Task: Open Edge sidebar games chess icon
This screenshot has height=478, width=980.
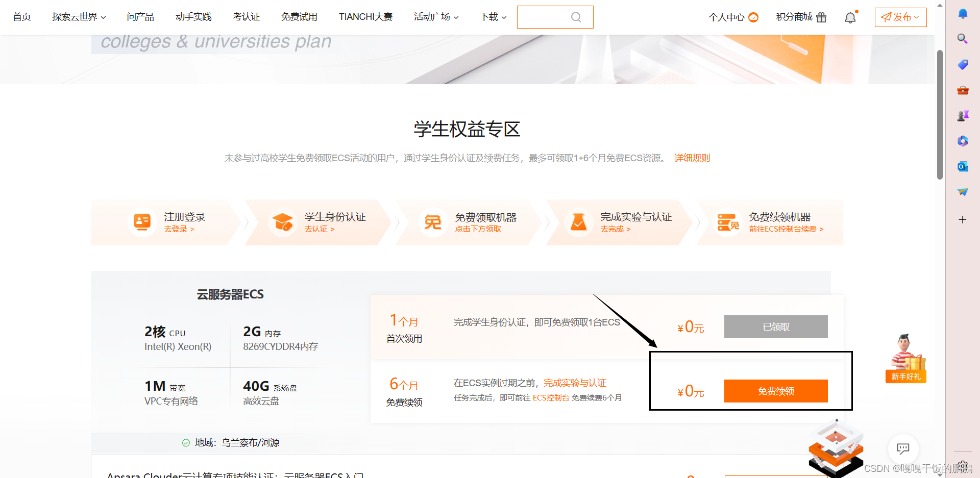Action: [963, 116]
